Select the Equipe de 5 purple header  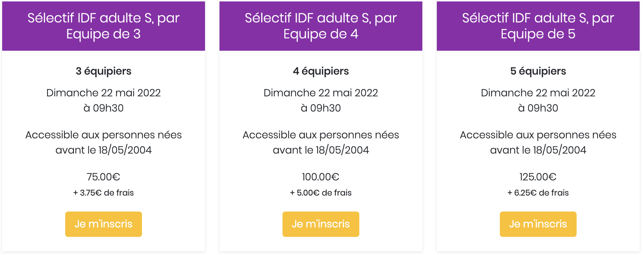click(x=538, y=26)
